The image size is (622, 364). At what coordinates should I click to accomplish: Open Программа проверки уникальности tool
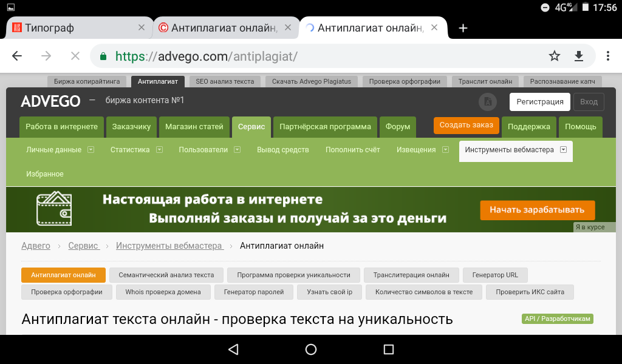click(x=293, y=275)
